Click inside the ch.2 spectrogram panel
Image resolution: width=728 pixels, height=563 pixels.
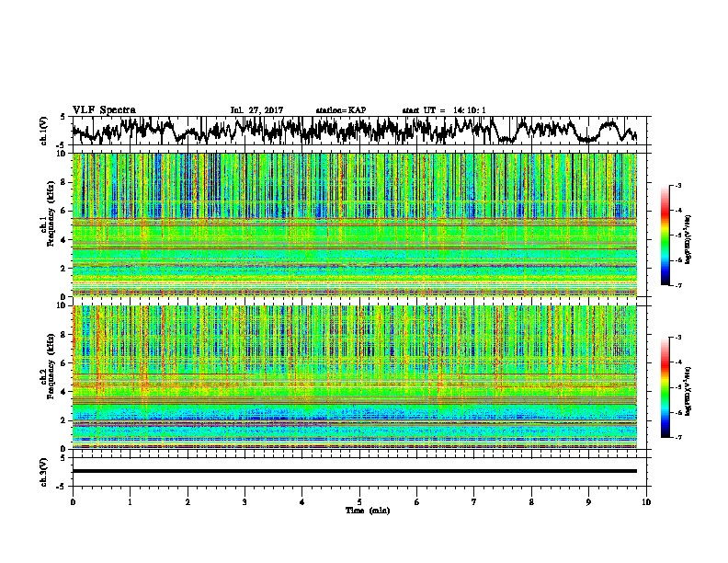354,377
